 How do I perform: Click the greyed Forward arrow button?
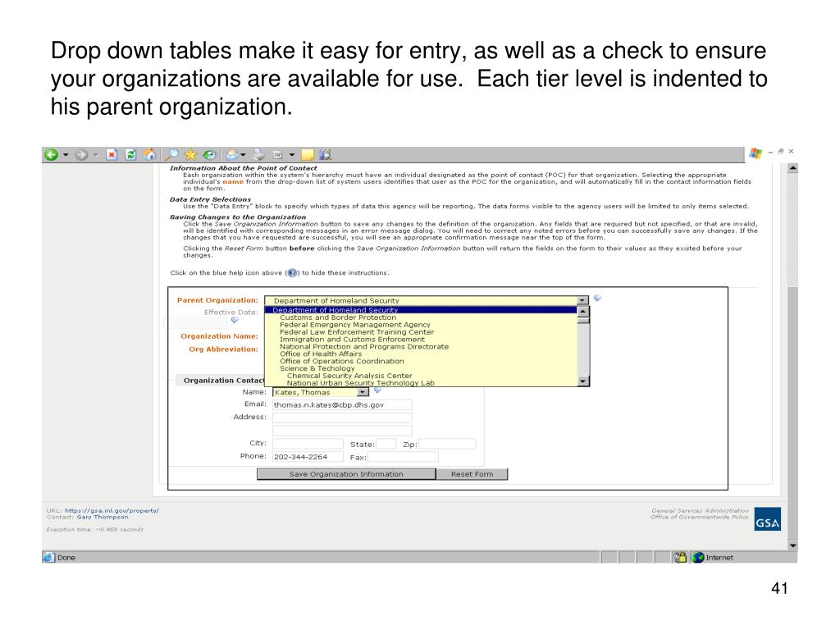[81, 155]
